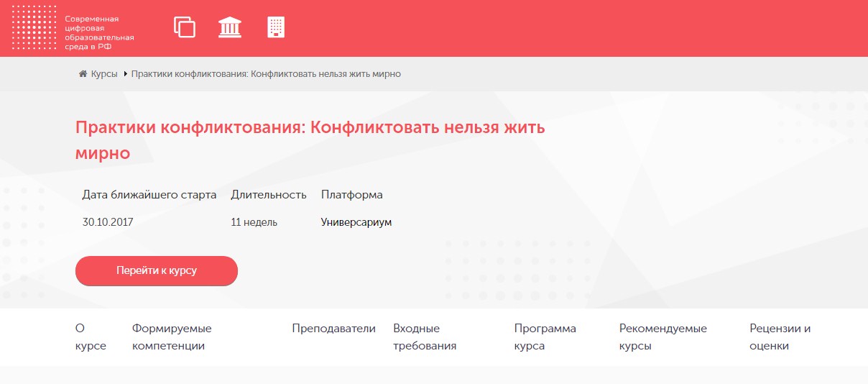This screenshot has width=868, height=384.
Task: Go to "Курсы" breadcrumb link
Action: tap(104, 74)
